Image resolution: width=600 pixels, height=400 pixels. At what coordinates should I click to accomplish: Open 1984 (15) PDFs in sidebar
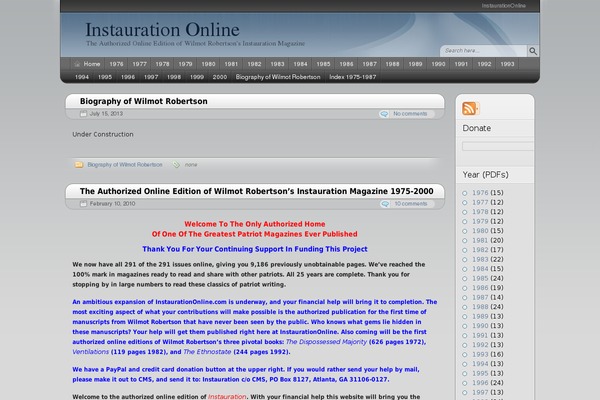click(x=488, y=269)
